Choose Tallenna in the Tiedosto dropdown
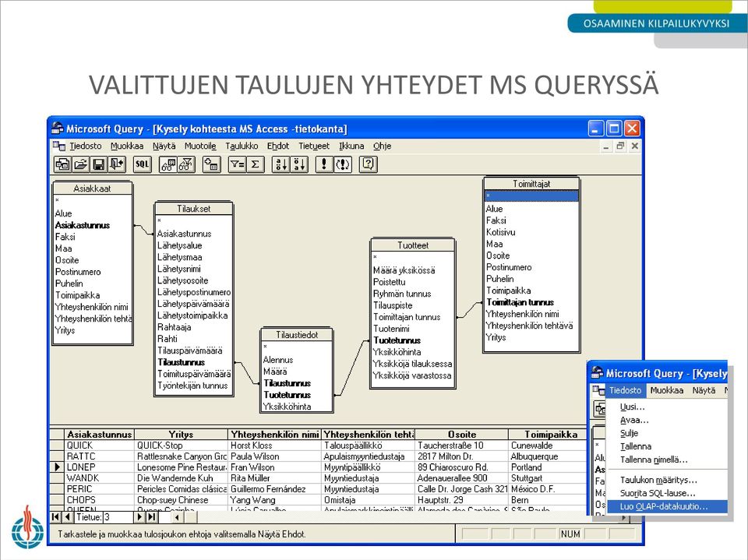This screenshot has width=748, height=560. pos(636,446)
